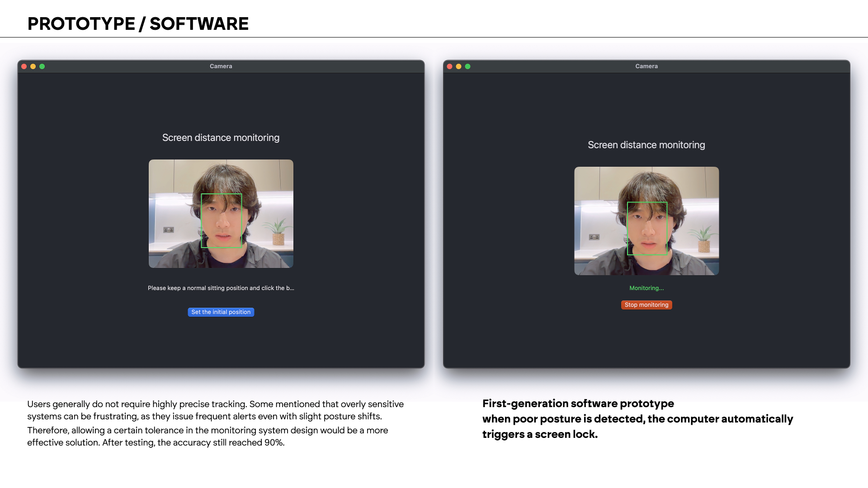Click the right window's Camera title bar
868x488 pixels.
(646, 66)
